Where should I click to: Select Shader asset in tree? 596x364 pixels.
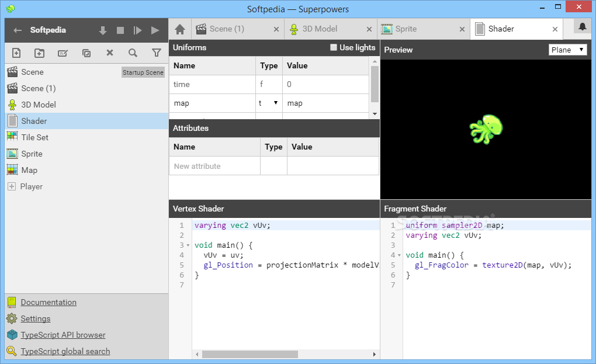point(86,121)
